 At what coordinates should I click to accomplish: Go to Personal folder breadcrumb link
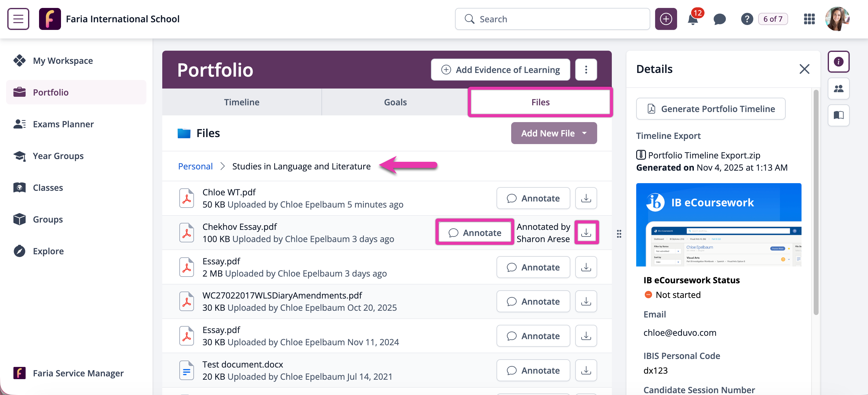coord(195,166)
